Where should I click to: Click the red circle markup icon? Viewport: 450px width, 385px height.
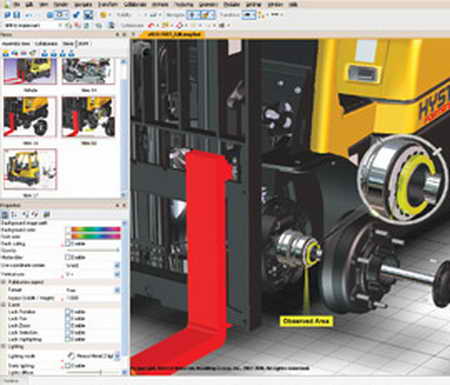179,25
